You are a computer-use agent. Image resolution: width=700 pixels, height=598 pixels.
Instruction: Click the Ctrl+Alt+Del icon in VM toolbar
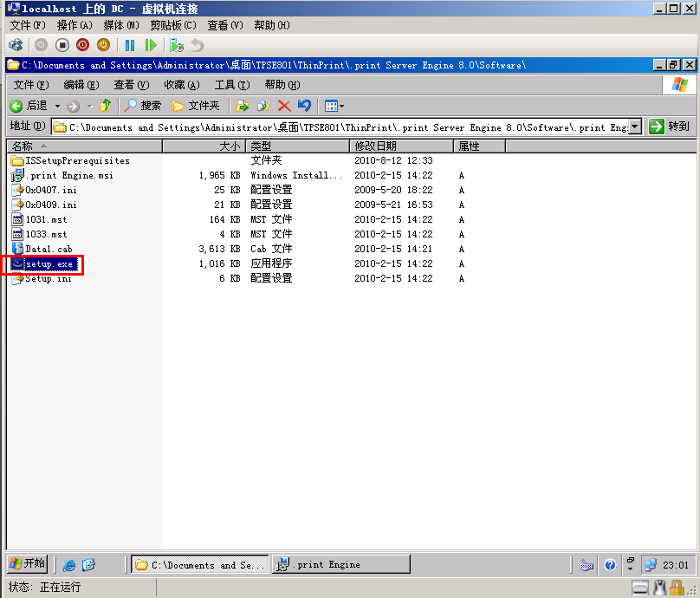[16, 45]
